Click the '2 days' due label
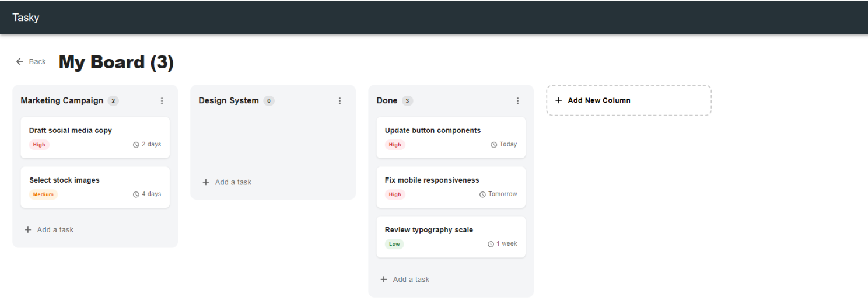868x300 pixels. click(151, 144)
